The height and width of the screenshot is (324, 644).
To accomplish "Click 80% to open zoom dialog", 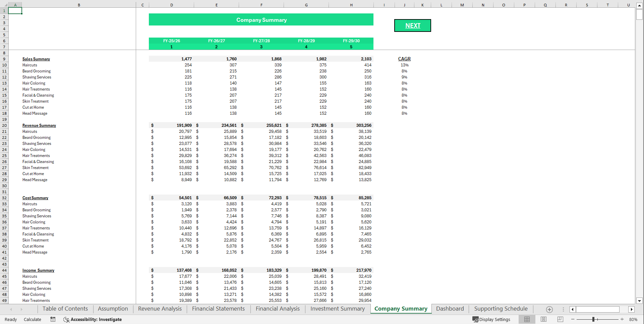I will click(x=633, y=319).
